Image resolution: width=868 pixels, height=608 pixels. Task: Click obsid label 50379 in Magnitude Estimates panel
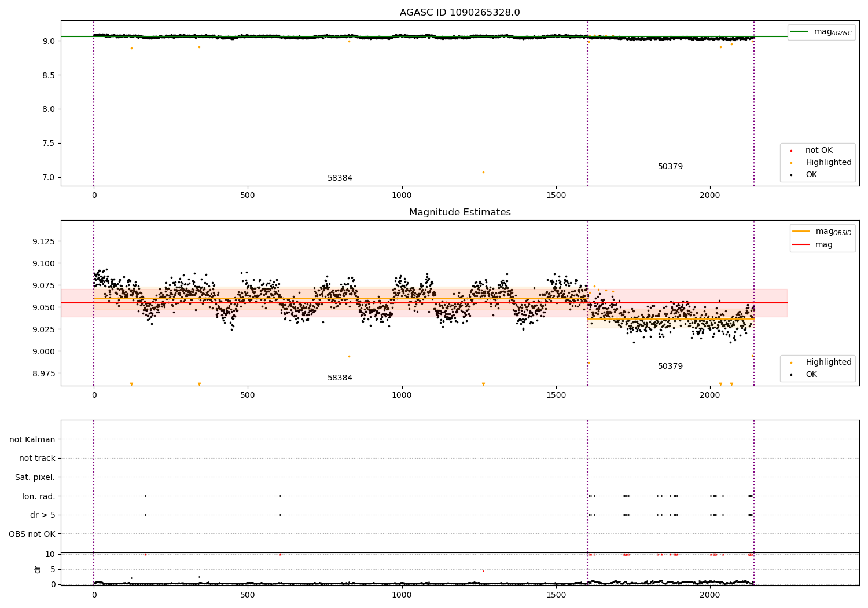pos(670,367)
